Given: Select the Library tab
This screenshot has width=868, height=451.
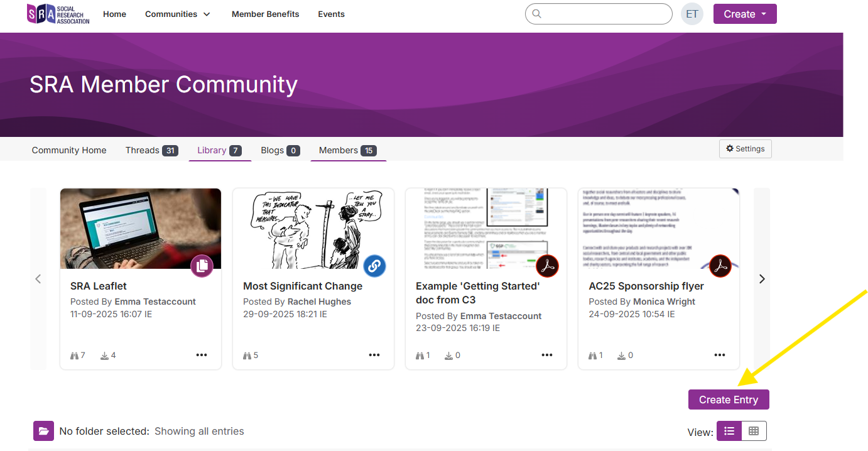Looking at the screenshot, I should click(220, 150).
